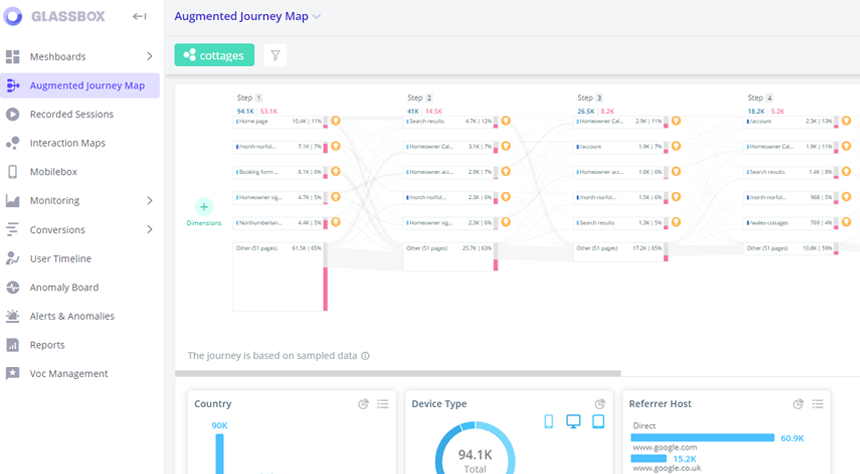Expand the Meshboards submenu

point(150,57)
